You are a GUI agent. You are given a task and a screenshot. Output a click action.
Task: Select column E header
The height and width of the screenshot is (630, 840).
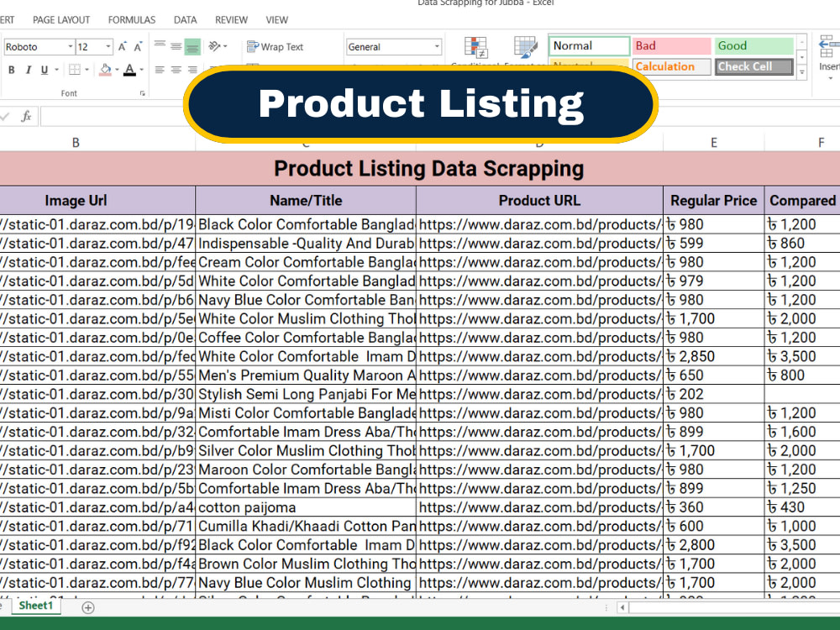[713, 143]
